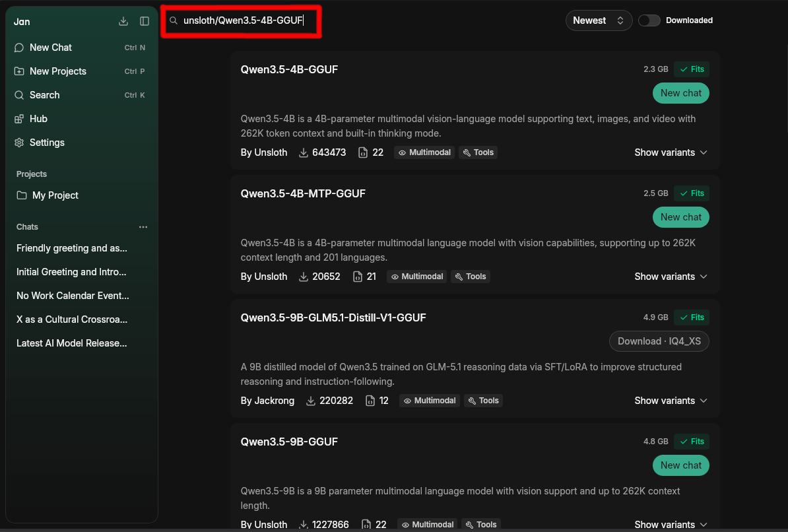
Task: Click file count icon next to 22 on Qwen3.5-4B-GGUF
Action: (x=363, y=153)
